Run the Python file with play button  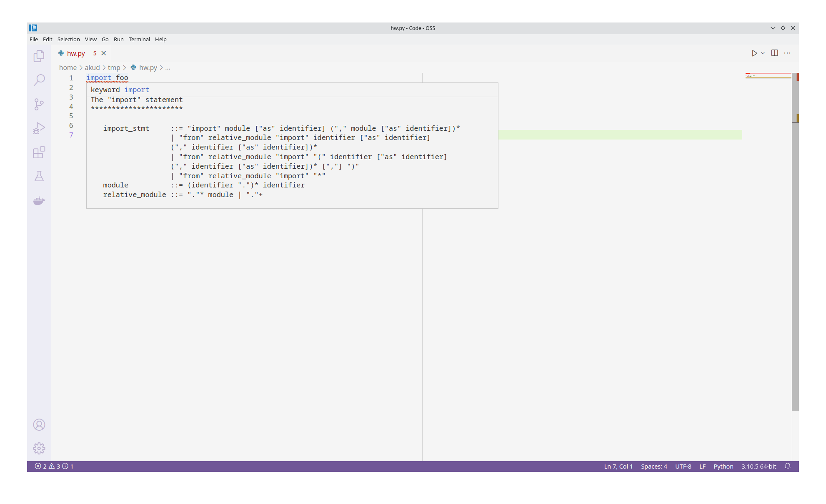point(754,53)
